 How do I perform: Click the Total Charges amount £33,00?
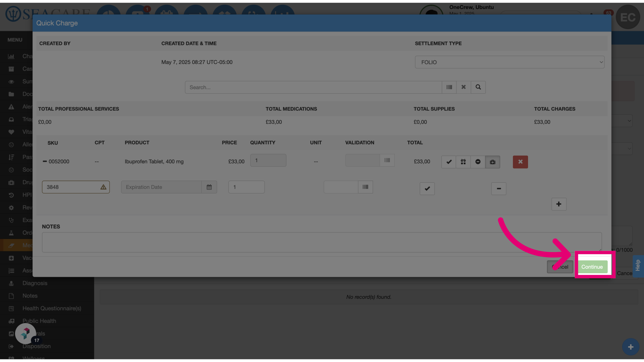coord(542,122)
